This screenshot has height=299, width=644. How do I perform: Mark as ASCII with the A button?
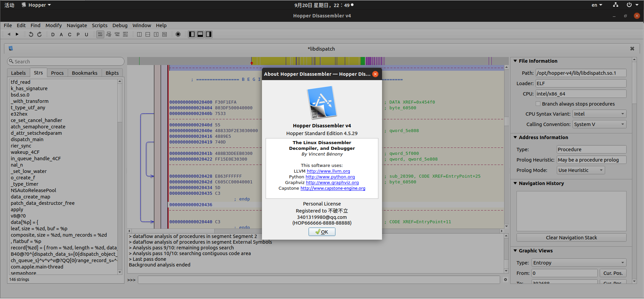click(x=61, y=35)
